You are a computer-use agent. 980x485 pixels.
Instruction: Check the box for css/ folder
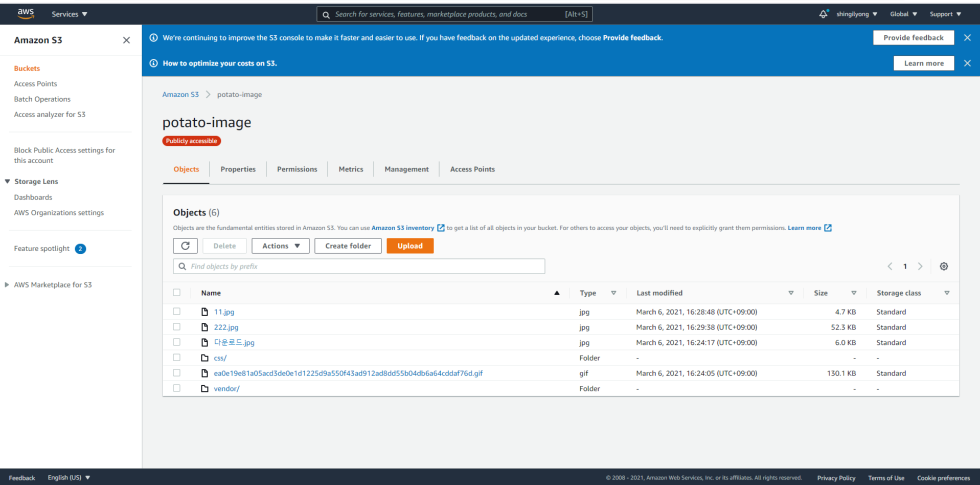pos(177,357)
